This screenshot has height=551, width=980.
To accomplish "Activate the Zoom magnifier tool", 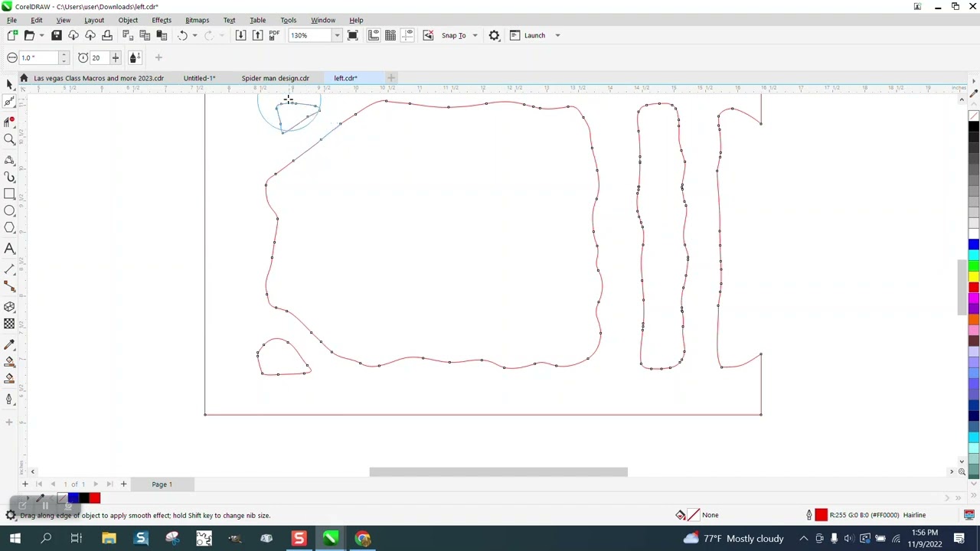I will [x=9, y=139].
